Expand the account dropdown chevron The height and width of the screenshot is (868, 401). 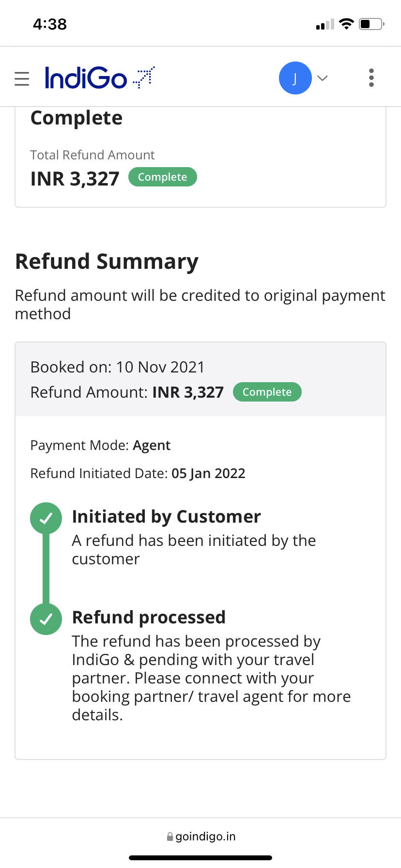[323, 78]
